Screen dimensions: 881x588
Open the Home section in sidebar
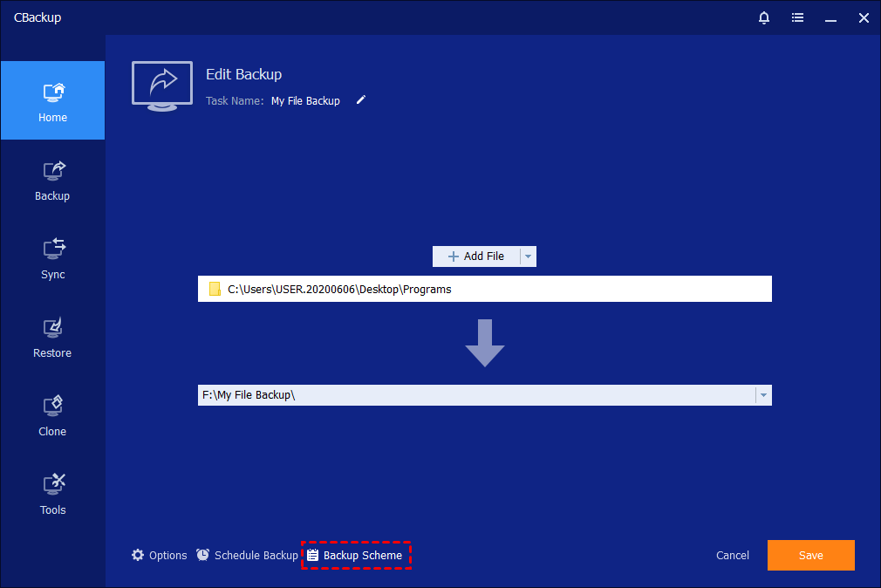point(52,101)
